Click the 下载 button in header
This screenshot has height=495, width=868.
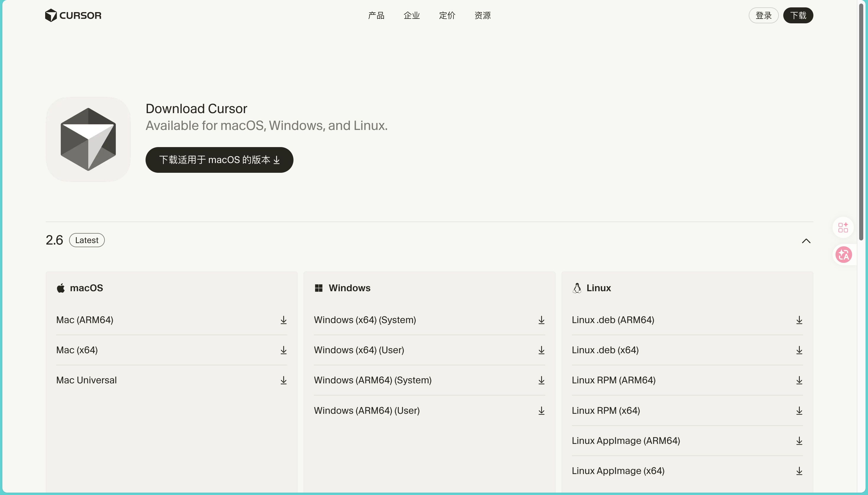coord(798,15)
